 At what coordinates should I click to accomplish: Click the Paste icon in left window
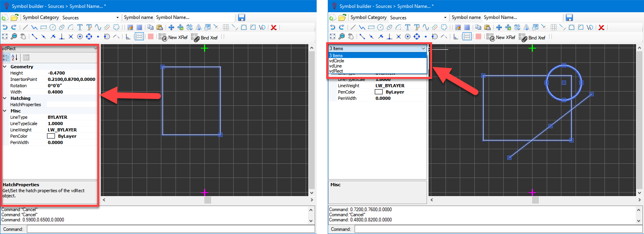[160, 27]
